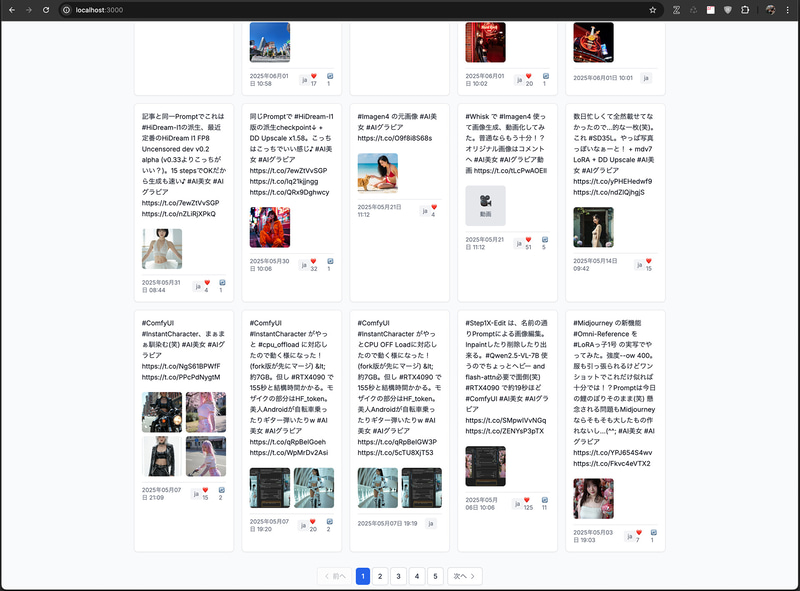
Task: Click the heart icon on the #Imagen4 の元画像 card
Action: [434, 207]
